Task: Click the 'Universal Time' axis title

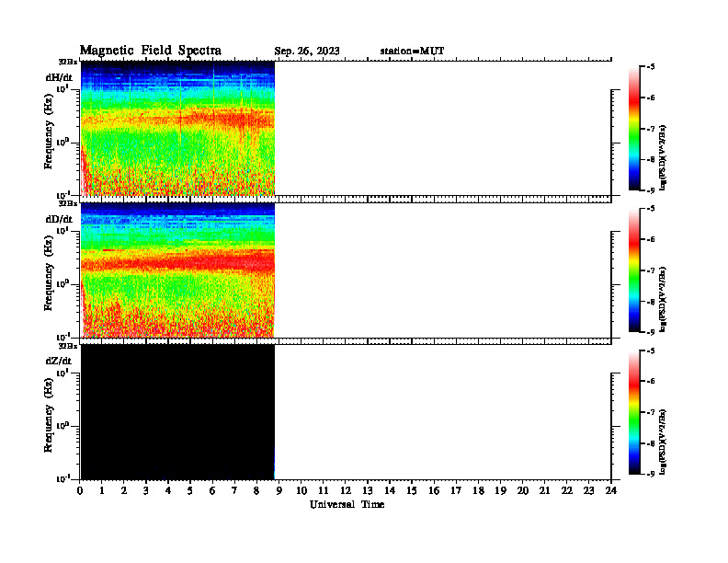Action: [347, 504]
